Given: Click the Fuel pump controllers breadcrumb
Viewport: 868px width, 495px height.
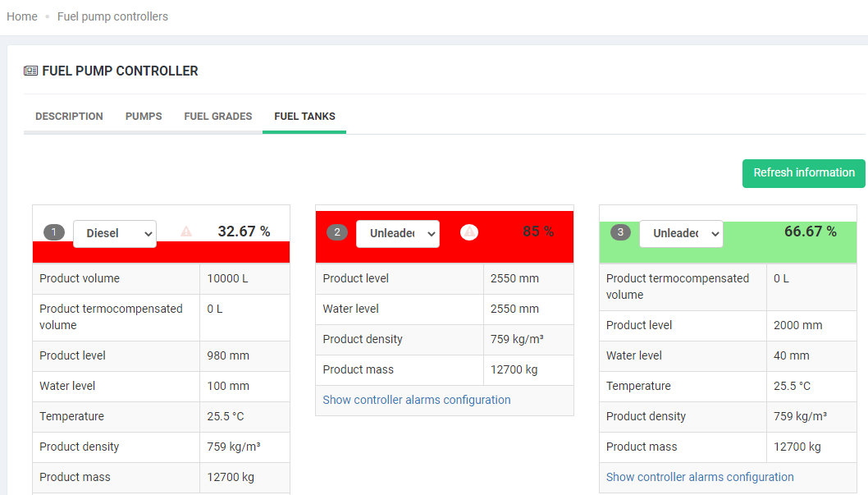Looking at the screenshot, I should (x=112, y=16).
